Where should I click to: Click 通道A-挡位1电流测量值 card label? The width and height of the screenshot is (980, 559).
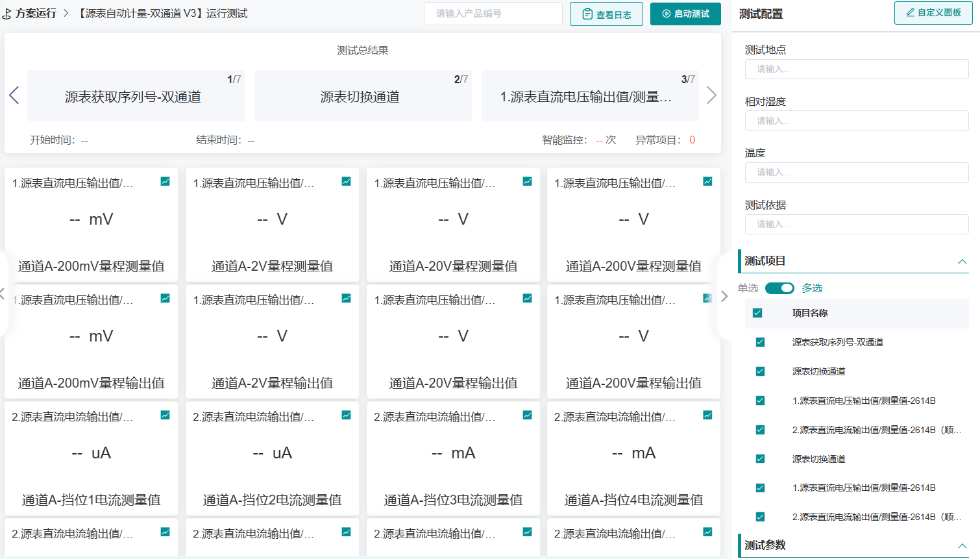tap(92, 500)
